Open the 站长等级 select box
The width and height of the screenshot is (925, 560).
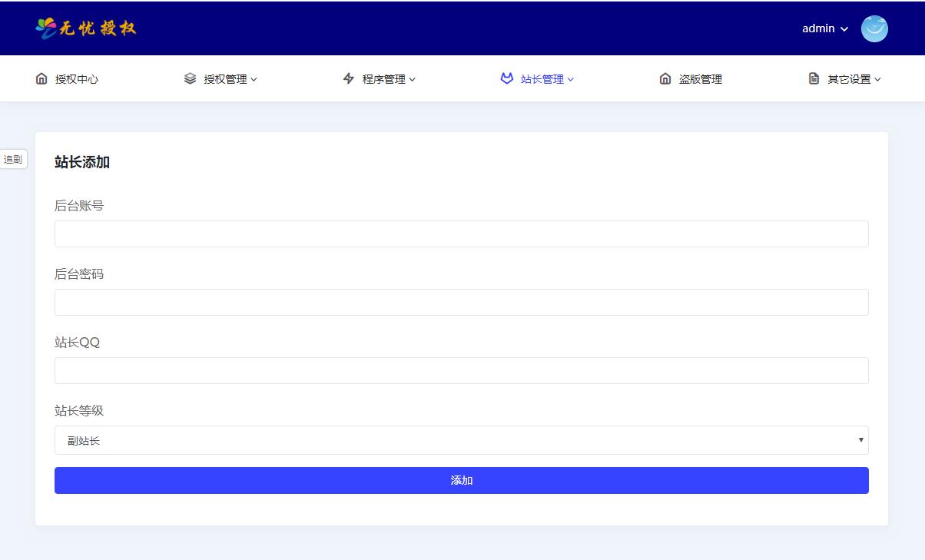click(x=461, y=440)
